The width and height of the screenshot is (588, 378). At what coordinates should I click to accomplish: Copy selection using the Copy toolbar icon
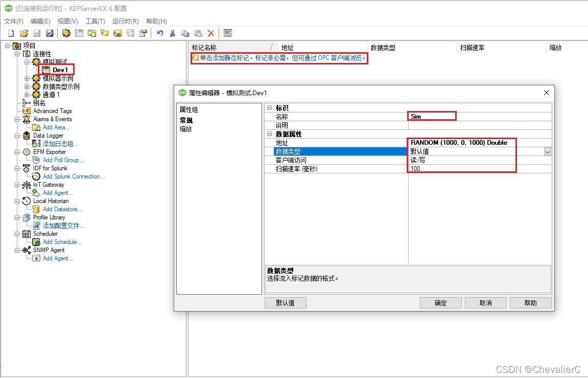coord(185,33)
